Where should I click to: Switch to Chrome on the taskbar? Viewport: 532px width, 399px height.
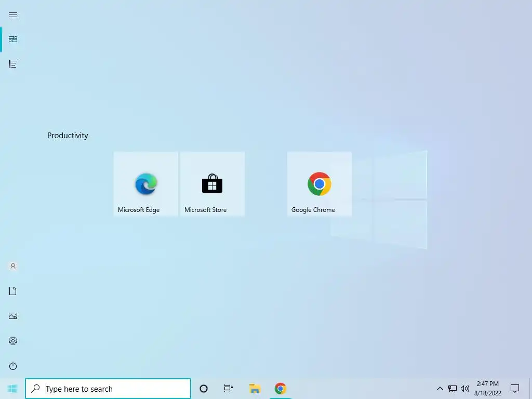coord(280,389)
